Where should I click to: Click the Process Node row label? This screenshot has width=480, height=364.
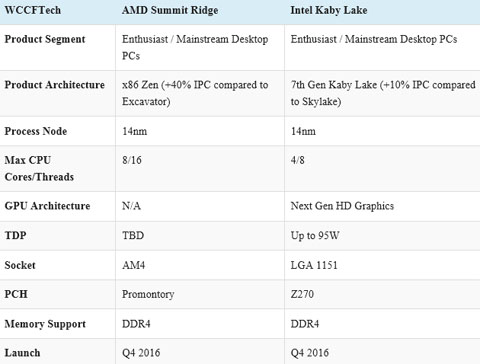pyautogui.click(x=36, y=131)
